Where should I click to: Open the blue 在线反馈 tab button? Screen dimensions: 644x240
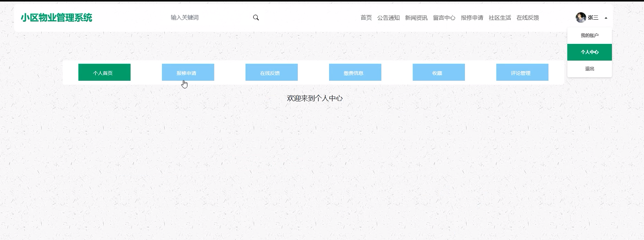[271, 72]
